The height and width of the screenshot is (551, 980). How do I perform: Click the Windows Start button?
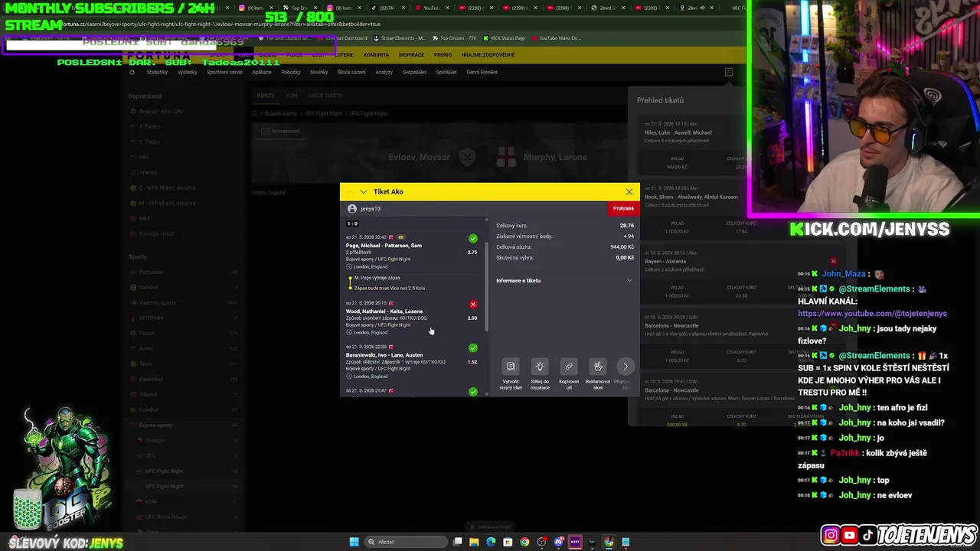(354, 542)
